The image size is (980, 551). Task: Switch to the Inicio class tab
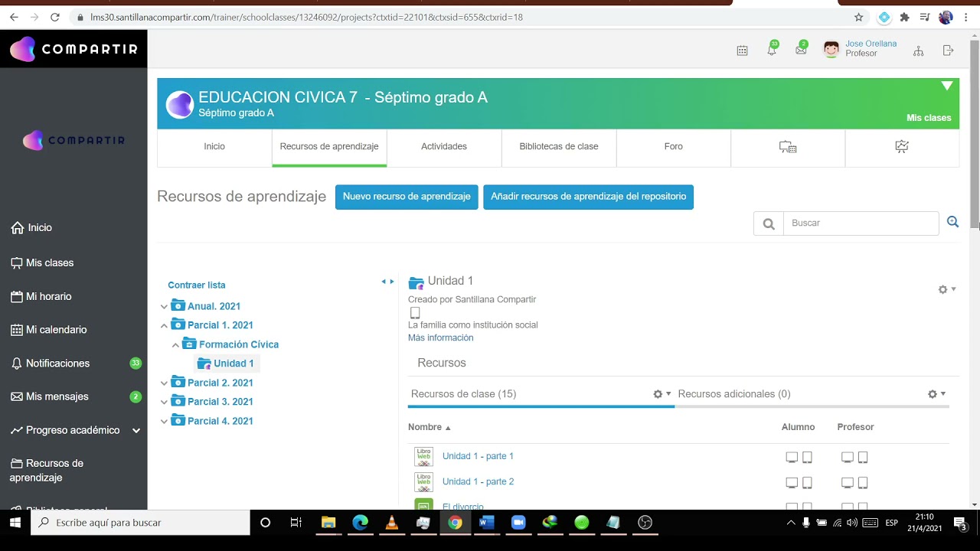(x=214, y=147)
